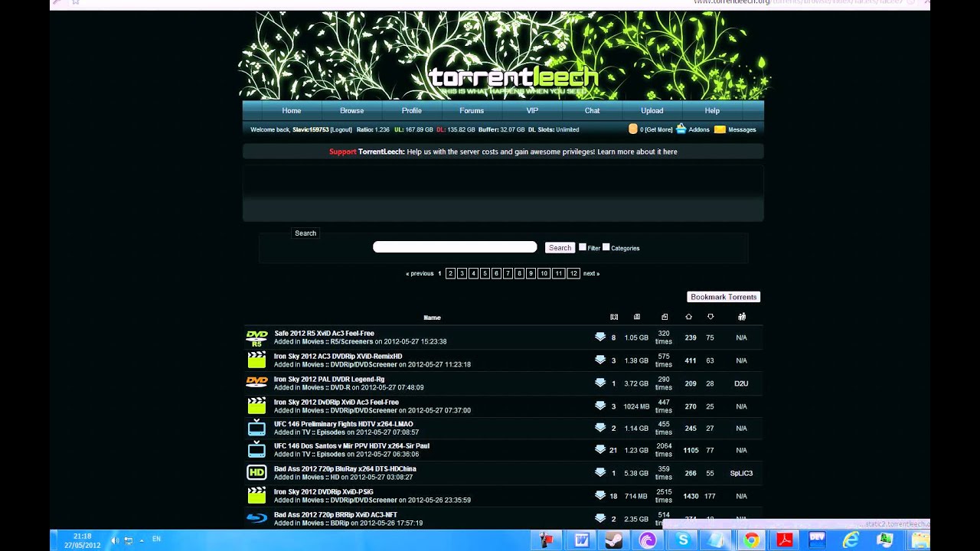Open the Help menu
The image size is (980, 551).
[x=712, y=111]
